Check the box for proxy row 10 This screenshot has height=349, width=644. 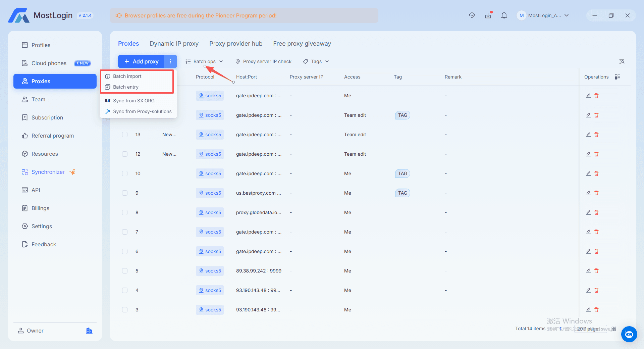coord(125,173)
